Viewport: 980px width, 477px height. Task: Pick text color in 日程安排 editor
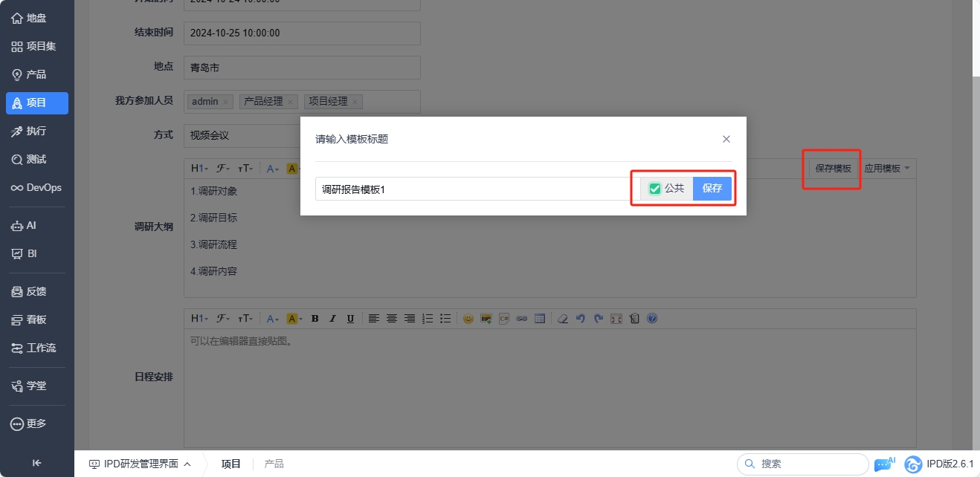pyautogui.click(x=274, y=319)
